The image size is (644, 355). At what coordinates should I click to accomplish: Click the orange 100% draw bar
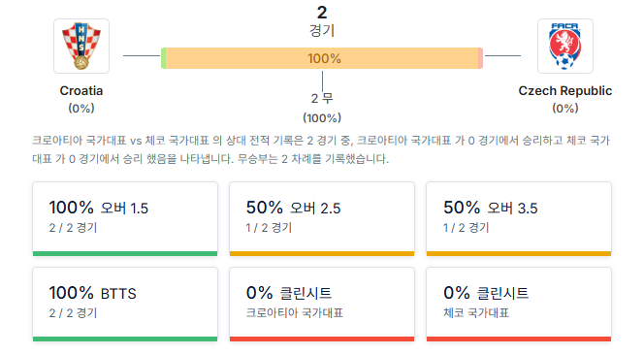(322, 58)
